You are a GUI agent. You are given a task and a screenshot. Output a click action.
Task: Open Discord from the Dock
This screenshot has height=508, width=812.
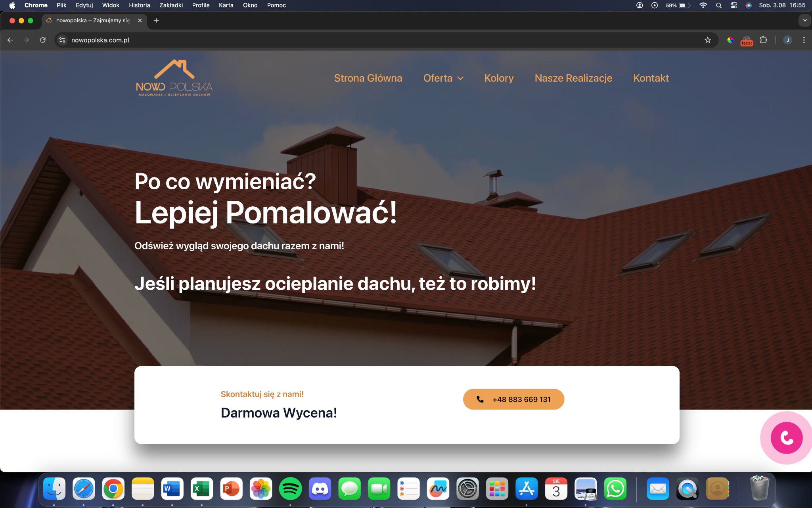(x=320, y=489)
